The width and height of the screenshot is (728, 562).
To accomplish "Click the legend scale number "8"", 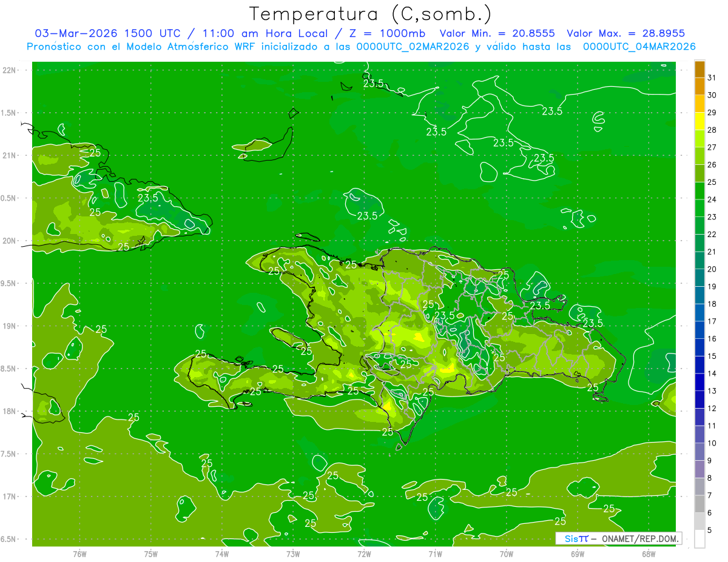I will click(x=710, y=478).
